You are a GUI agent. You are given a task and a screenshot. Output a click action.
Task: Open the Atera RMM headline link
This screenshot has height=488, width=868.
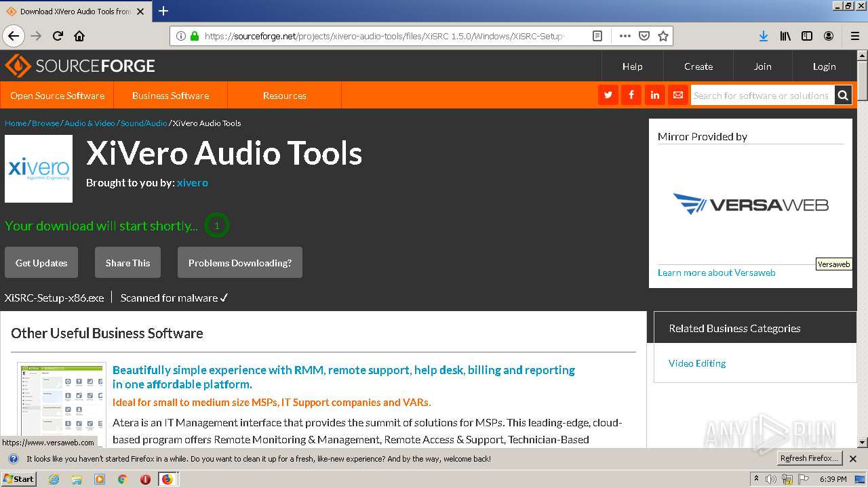344,377
